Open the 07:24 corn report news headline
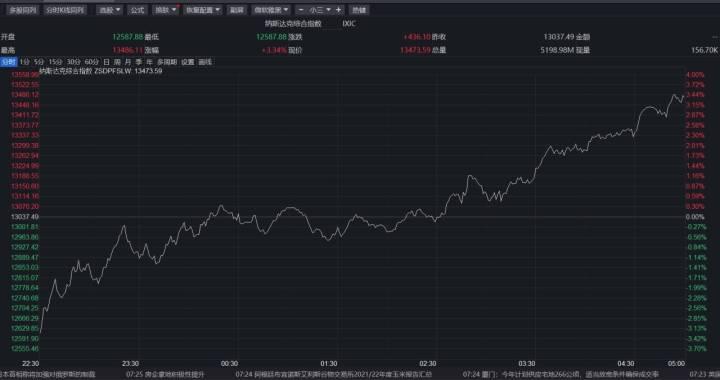Image resolution: width=720 pixels, height=380 pixels. click(x=334, y=374)
